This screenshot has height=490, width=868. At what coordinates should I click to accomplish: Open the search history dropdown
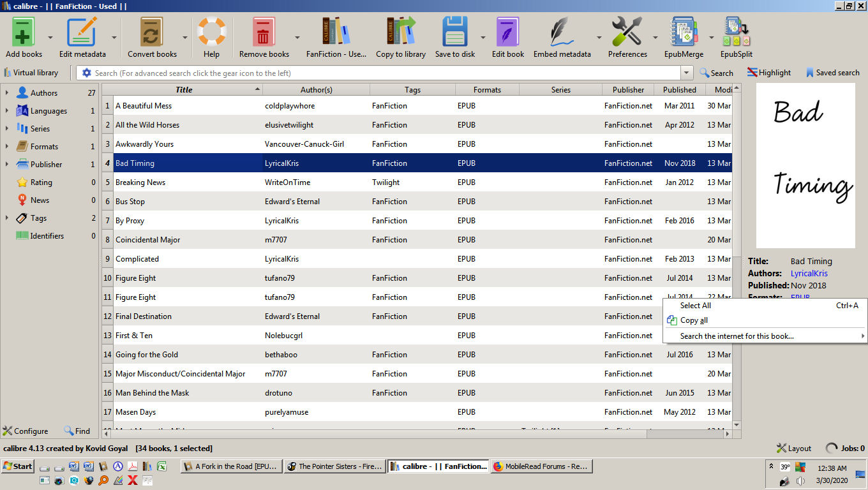click(x=687, y=73)
